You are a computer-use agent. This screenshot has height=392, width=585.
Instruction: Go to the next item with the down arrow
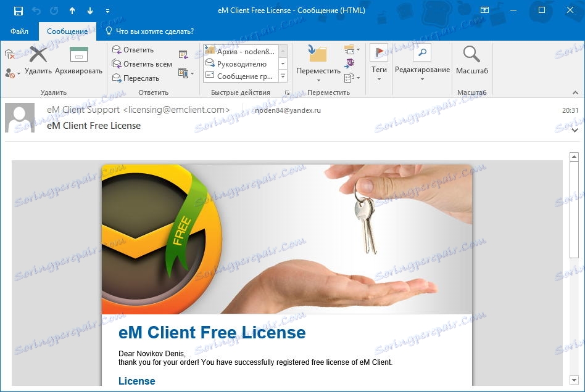[x=90, y=11]
